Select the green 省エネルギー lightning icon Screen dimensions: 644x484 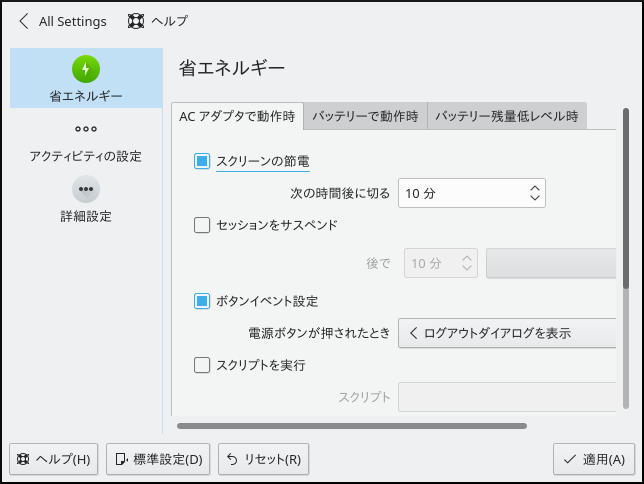[86, 69]
